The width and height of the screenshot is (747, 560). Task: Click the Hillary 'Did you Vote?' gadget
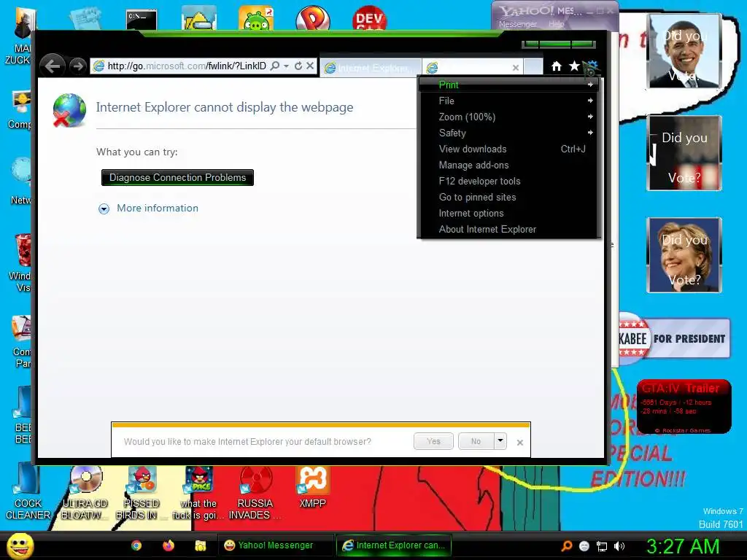(684, 254)
